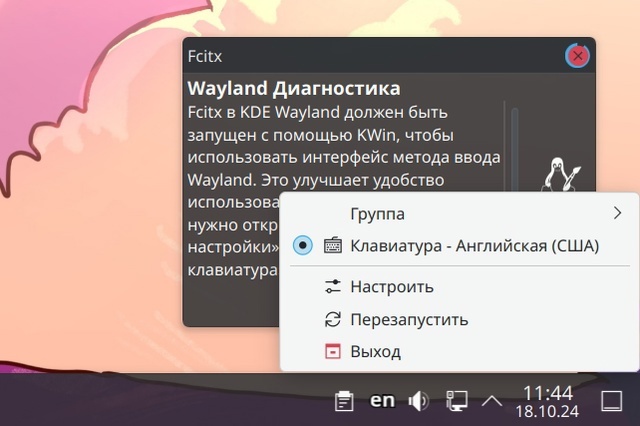Click the Wayland Диагностика notification heading
640x426 pixels.
point(294,89)
